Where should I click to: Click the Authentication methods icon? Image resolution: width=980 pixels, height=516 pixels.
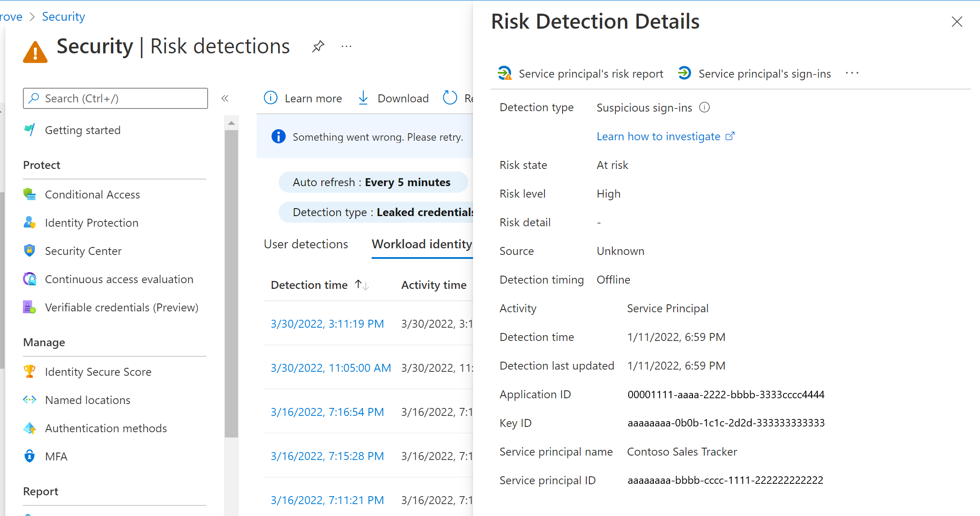(x=30, y=428)
